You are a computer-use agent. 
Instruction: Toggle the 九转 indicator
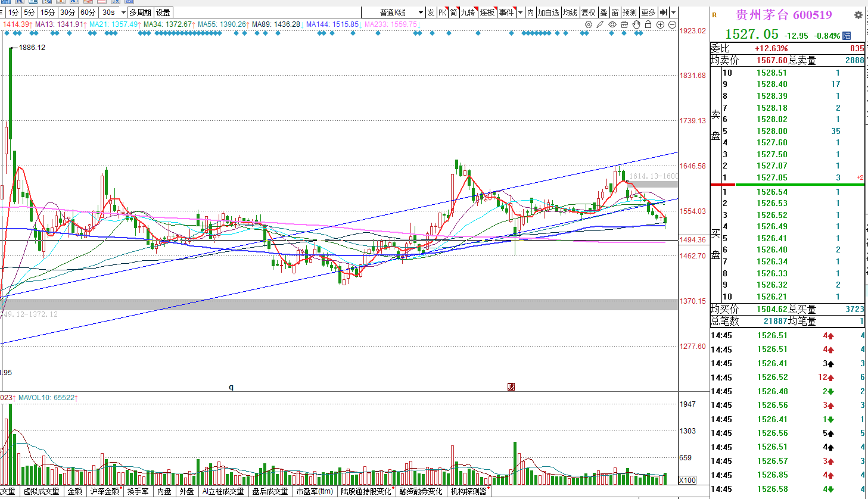(x=468, y=12)
